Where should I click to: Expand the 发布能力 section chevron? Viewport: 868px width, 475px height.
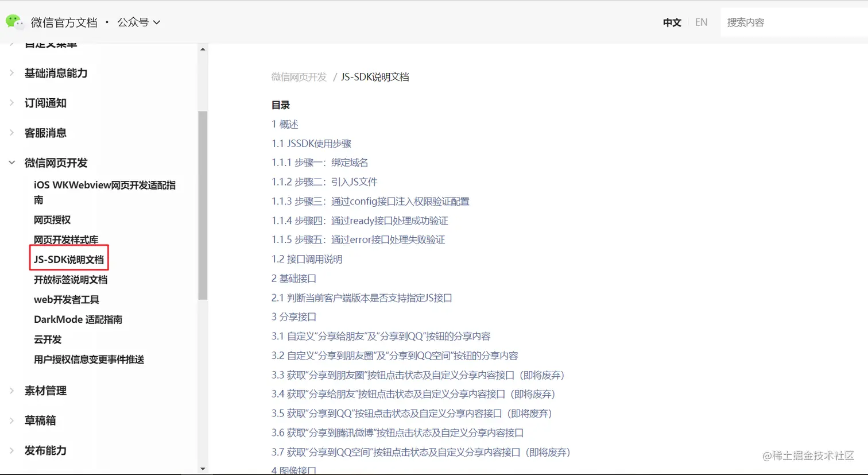coord(11,450)
